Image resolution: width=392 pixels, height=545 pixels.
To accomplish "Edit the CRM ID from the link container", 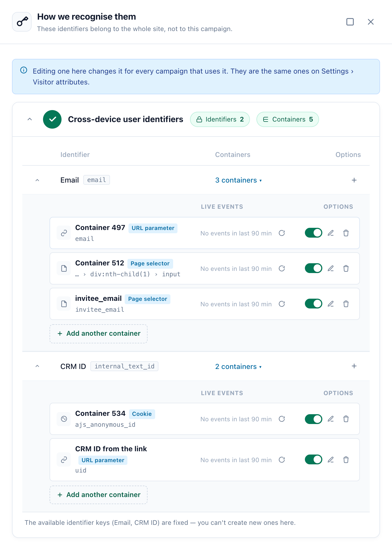I will pos(331,460).
